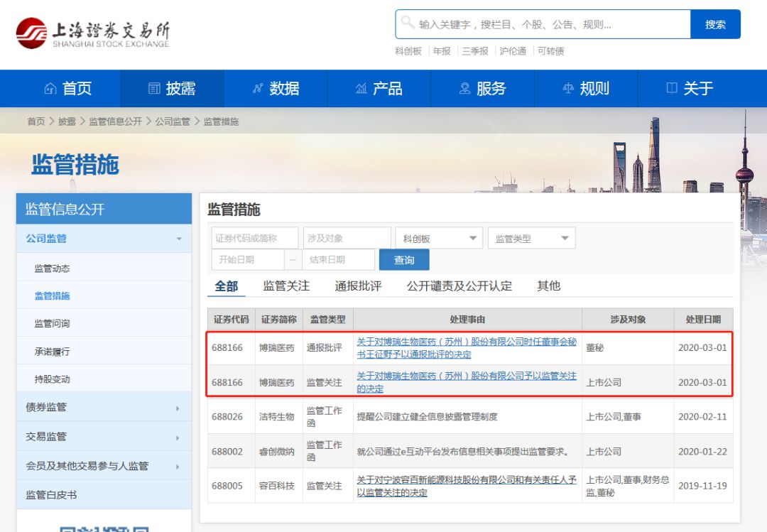The height and width of the screenshot is (532, 767).
Task: Select 监管问询 in the sidebar
Action: [x=53, y=324]
